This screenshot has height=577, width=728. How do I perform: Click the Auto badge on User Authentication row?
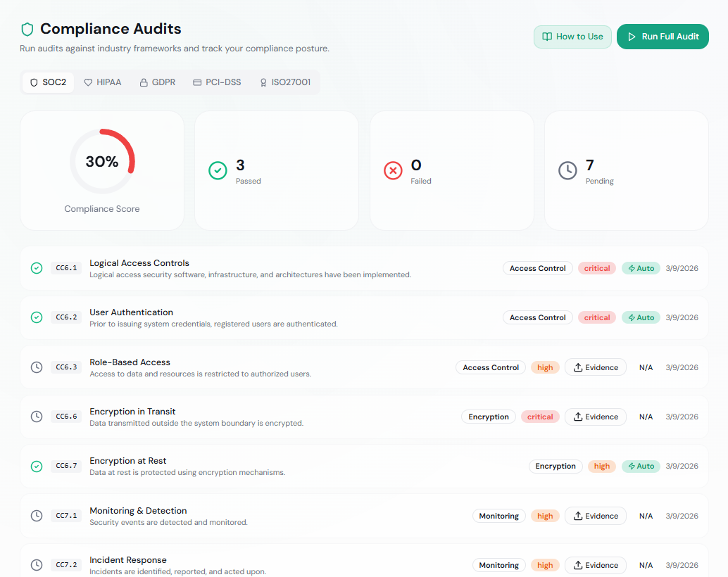pos(641,317)
